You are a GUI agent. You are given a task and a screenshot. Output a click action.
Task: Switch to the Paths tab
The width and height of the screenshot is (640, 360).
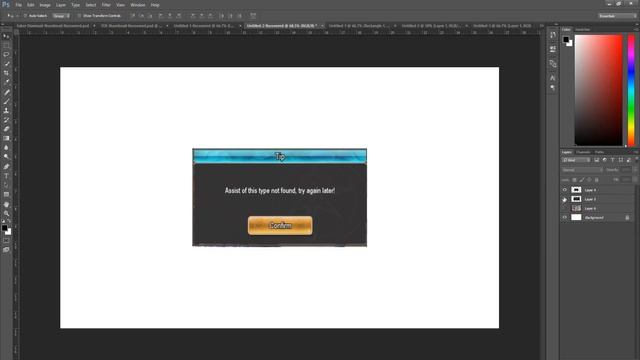(x=599, y=152)
